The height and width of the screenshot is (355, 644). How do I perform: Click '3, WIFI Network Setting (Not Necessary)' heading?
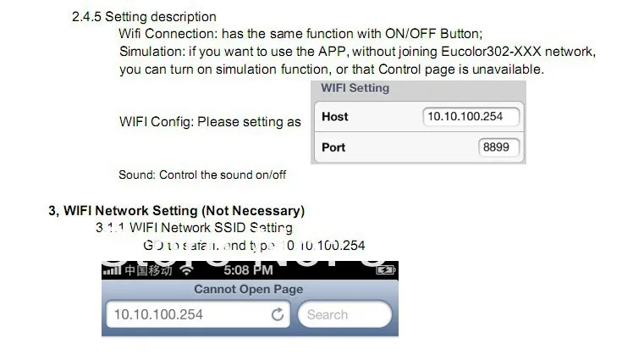pos(177,211)
